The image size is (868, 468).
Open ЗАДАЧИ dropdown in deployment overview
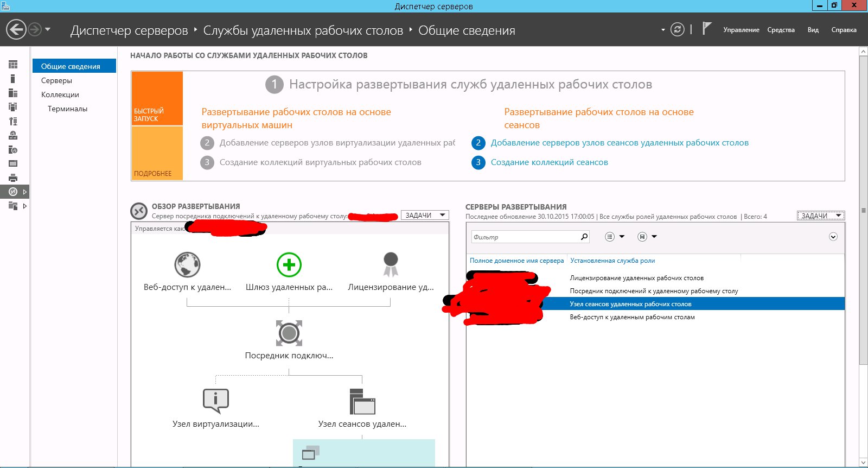(x=425, y=216)
